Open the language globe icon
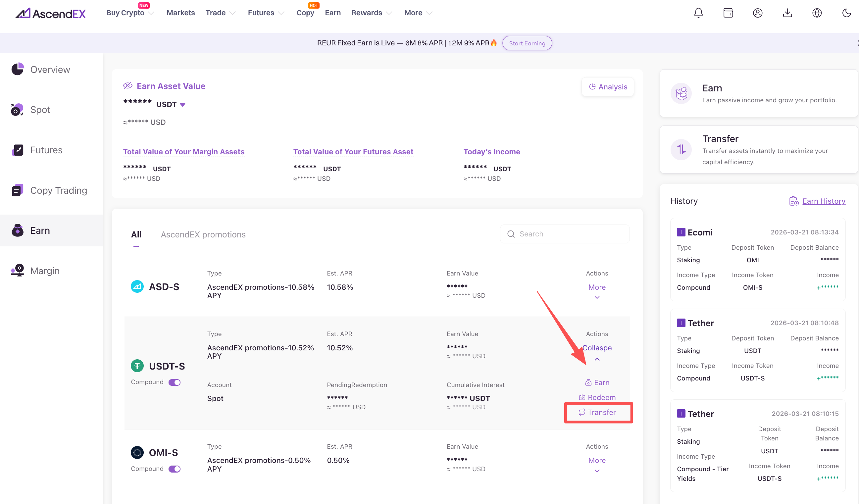The height and width of the screenshot is (504, 859). [817, 13]
